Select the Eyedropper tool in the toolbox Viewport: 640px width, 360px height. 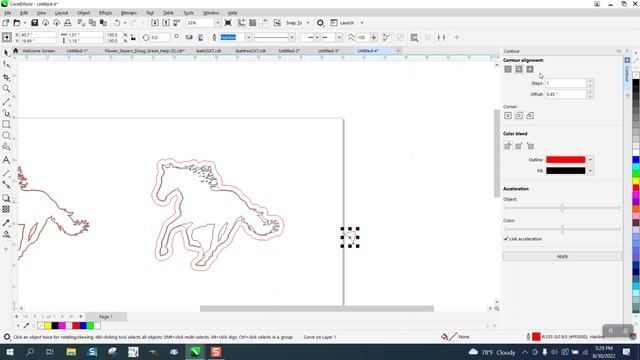point(6,223)
